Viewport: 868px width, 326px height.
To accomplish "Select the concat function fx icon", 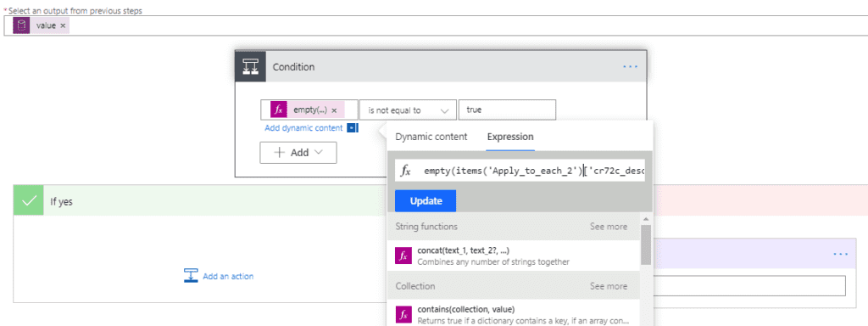I will tap(403, 256).
